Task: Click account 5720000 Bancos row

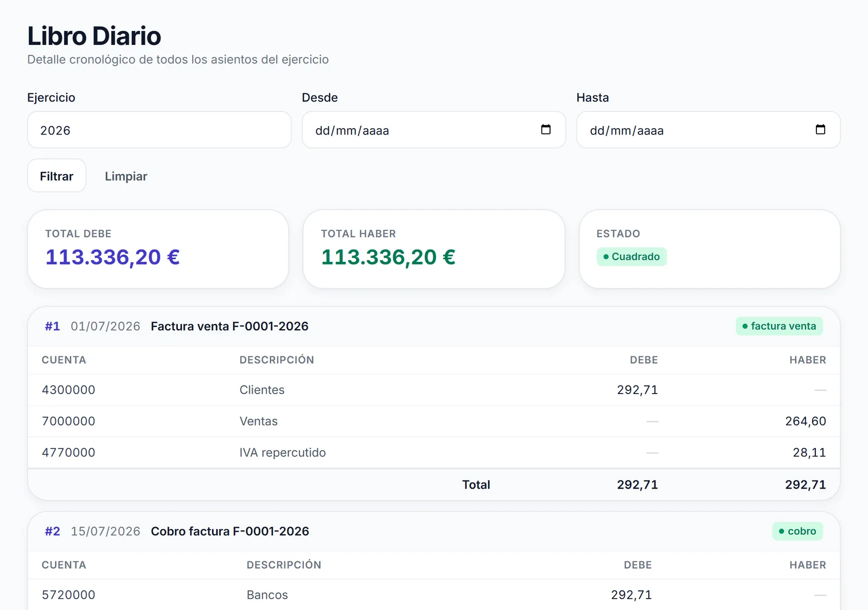Action: (434, 595)
